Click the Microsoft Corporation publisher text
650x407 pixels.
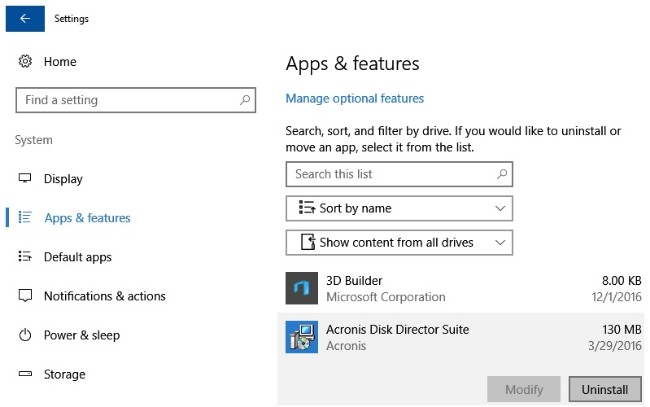(x=386, y=297)
